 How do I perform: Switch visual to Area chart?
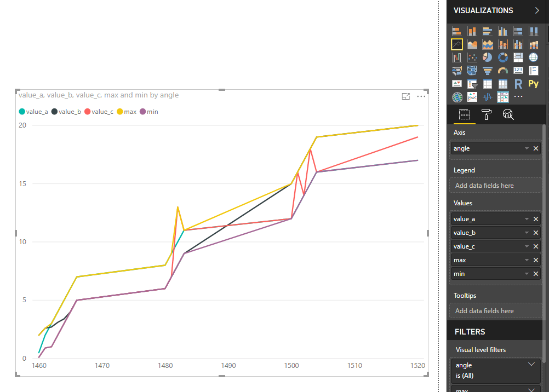[472, 44]
